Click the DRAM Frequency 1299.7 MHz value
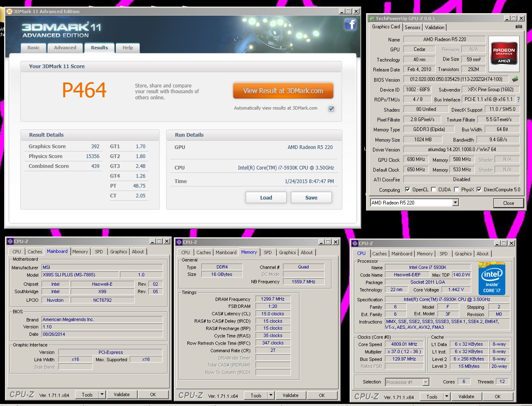This screenshot has height=406, width=532. click(x=273, y=299)
